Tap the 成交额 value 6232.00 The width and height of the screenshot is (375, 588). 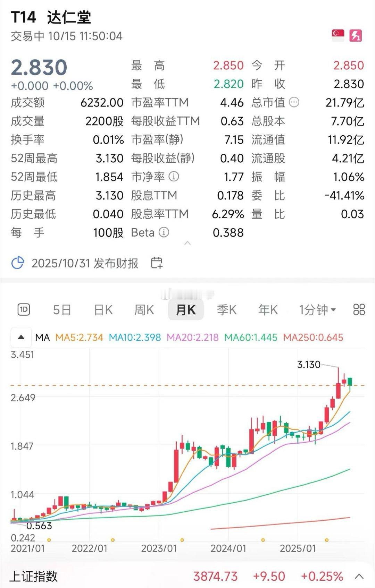[x=102, y=102]
